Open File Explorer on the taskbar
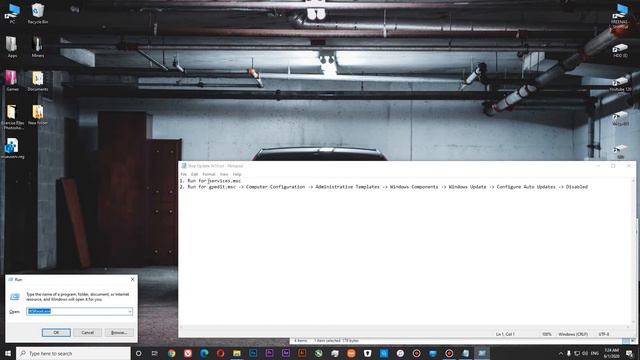 (x=237, y=353)
